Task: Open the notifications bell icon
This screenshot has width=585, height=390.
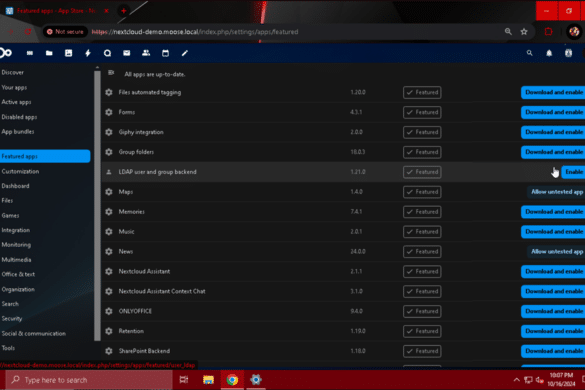Action: (x=549, y=53)
